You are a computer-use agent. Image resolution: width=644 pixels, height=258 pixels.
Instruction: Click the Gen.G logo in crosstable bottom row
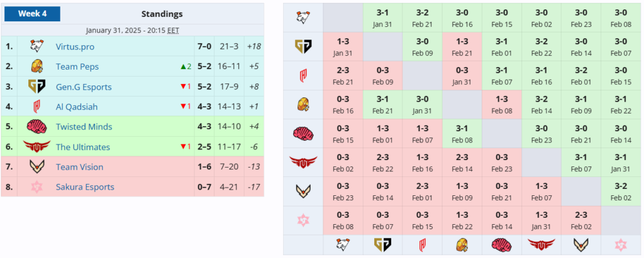[x=382, y=245]
